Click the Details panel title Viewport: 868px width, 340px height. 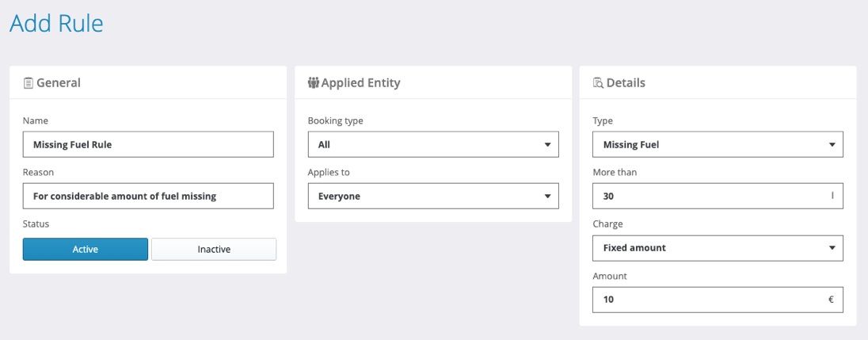click(x=626, y=82)
